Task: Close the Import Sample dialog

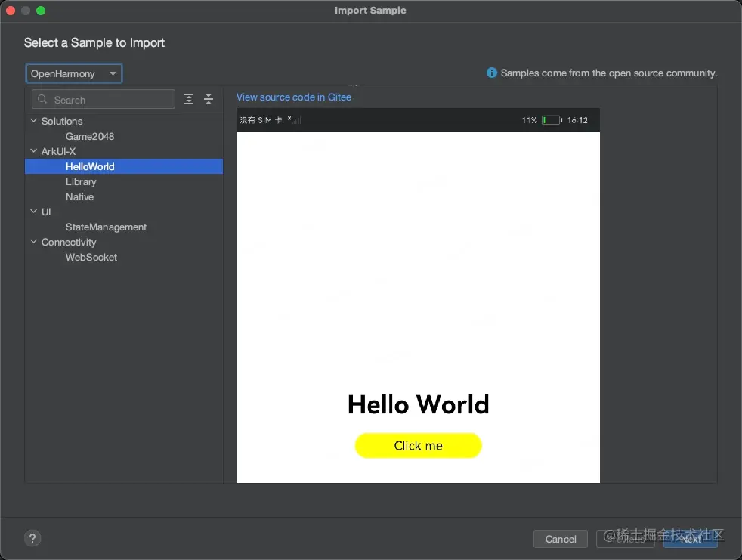Action: point(11,11)
